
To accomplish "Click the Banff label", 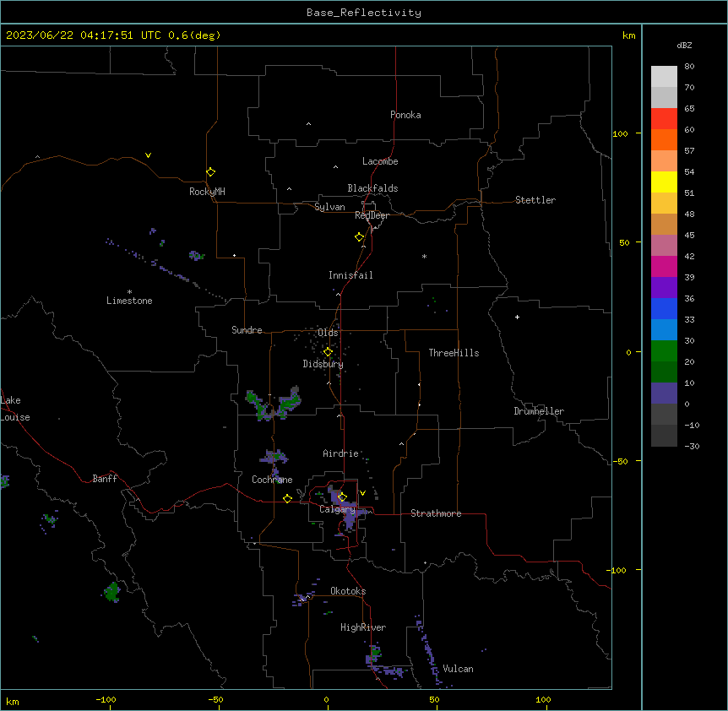I will [x=105, y=479].
